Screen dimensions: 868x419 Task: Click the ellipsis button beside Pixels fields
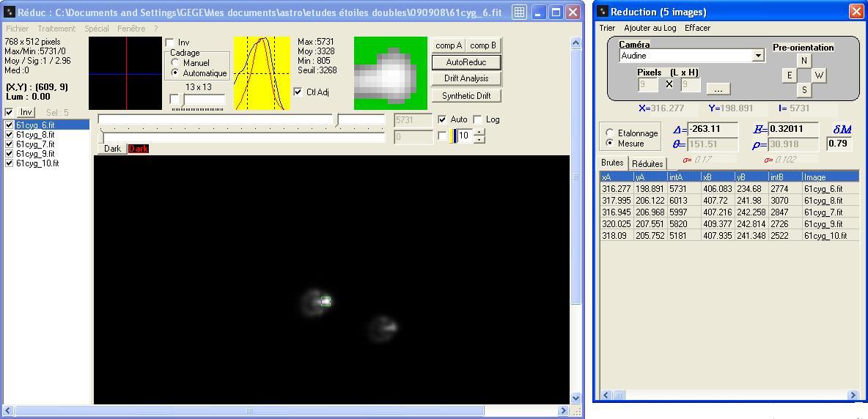click(x=718, y=89)
